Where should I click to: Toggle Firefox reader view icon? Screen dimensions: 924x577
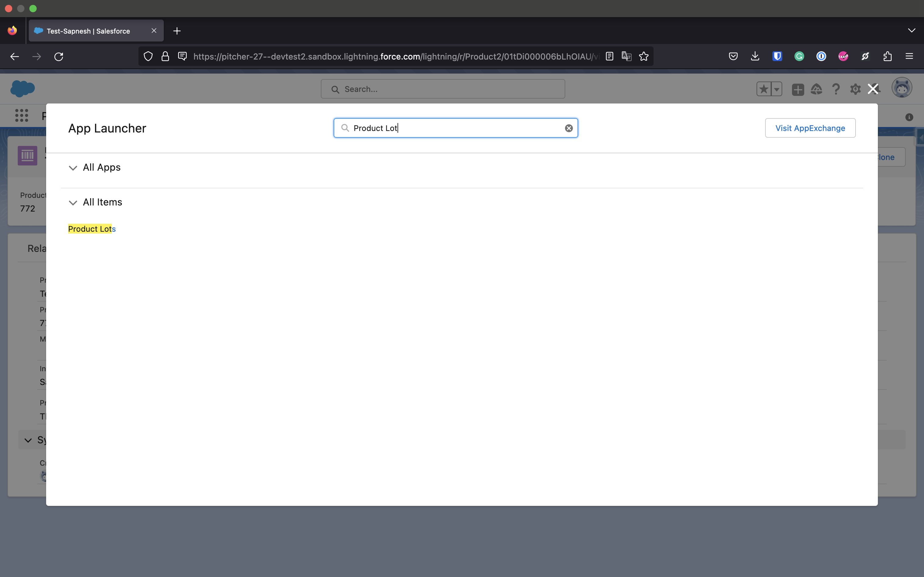pyautogui.click(x=609, y=56)
